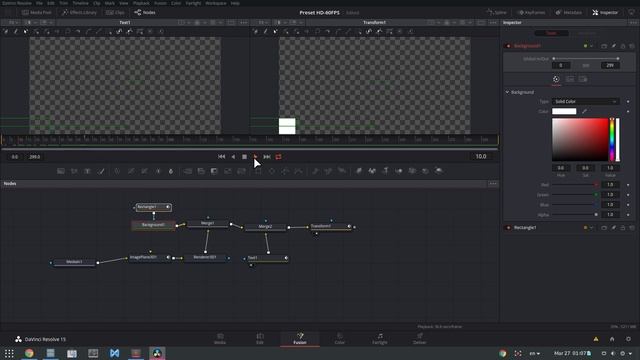
Task: Toggle the Media Pool panel
Action: (37, 13)
